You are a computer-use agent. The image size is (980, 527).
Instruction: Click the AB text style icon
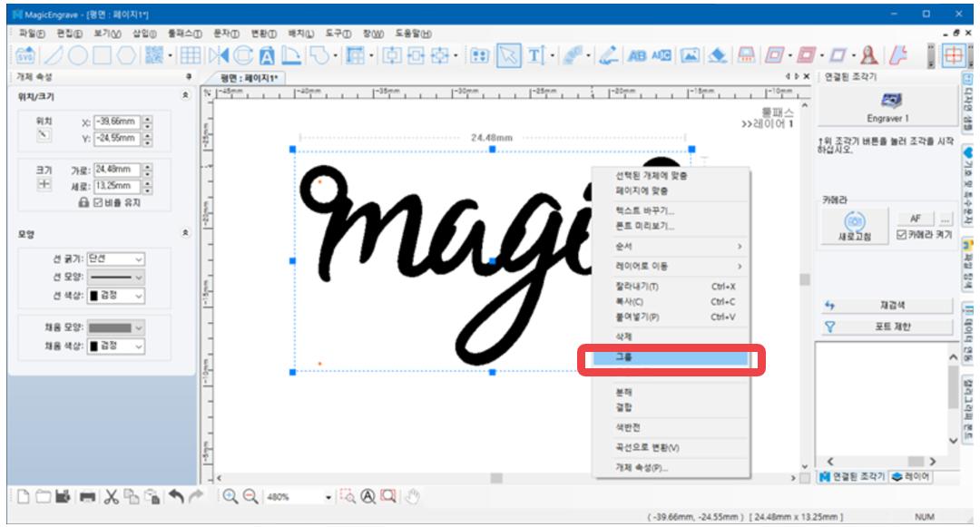(637, 55)
